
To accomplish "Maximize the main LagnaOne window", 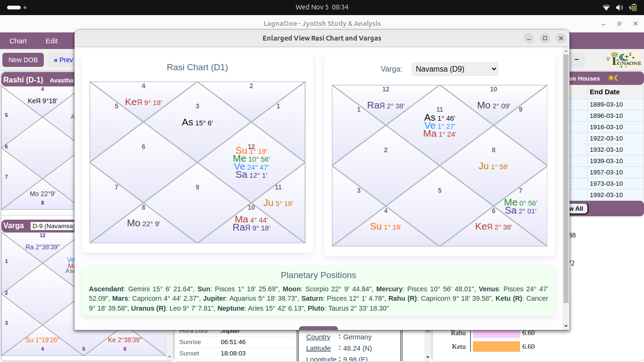I will click(619, 24).
